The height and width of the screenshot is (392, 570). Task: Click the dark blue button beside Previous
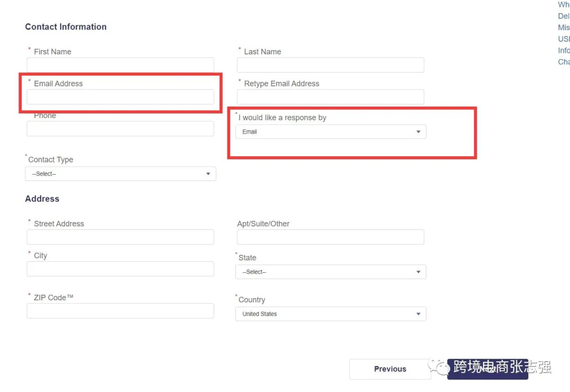[487, 369]
